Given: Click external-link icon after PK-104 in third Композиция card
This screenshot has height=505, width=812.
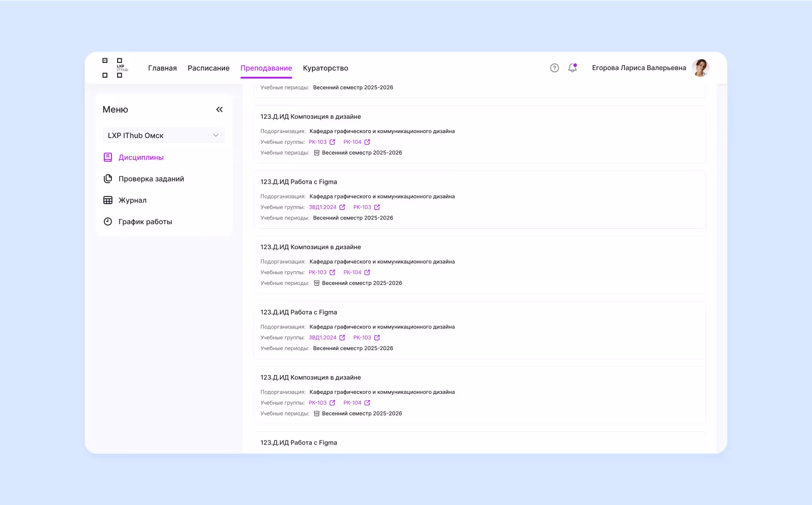Looking at the screenshot, I should [x=367, y=403].
